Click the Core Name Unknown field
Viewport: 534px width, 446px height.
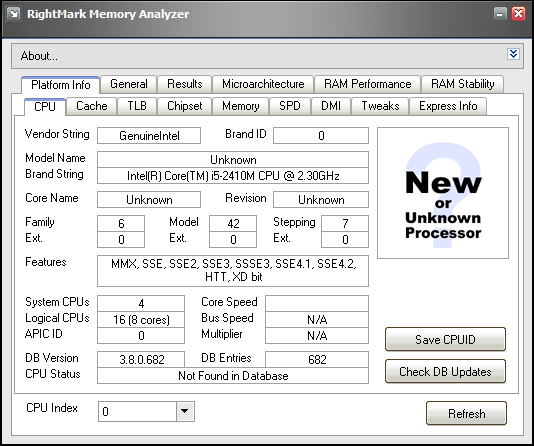(149, 200)
